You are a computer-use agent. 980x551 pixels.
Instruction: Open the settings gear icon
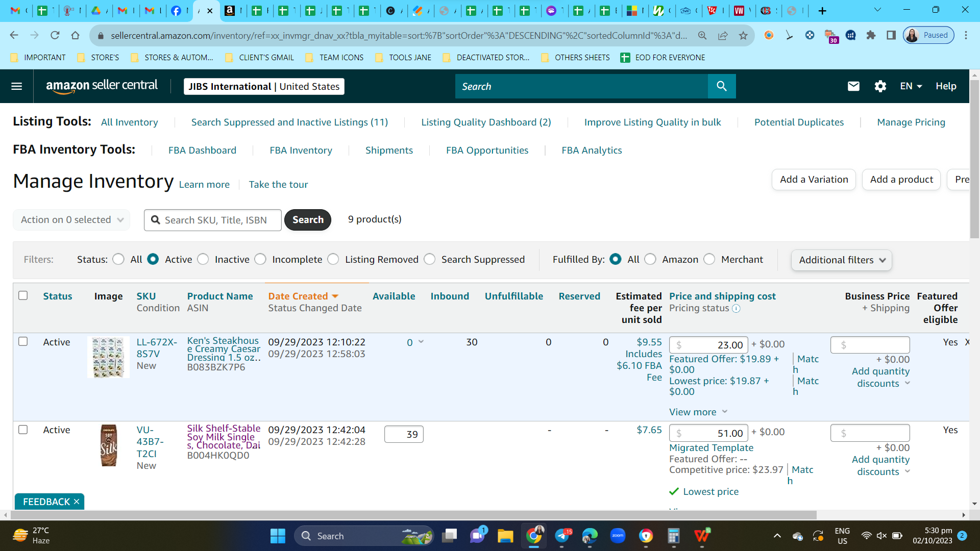(880, 86)
